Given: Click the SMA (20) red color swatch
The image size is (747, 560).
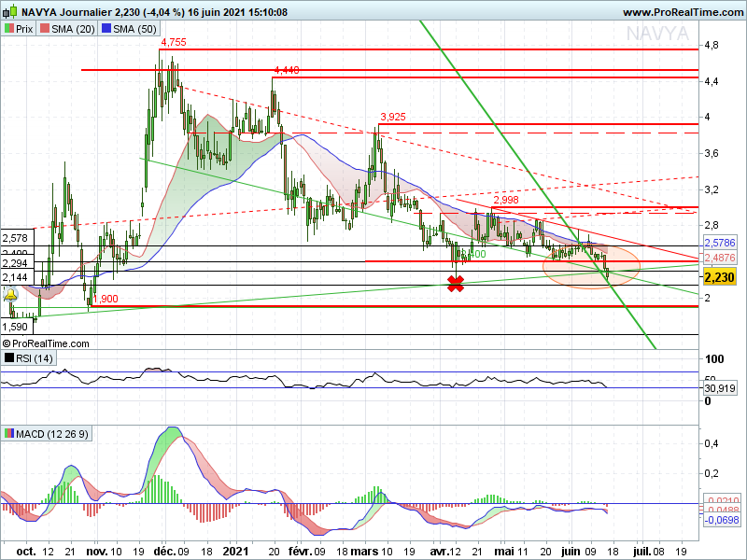Looking at the screenshot, I should pos(45,29).
